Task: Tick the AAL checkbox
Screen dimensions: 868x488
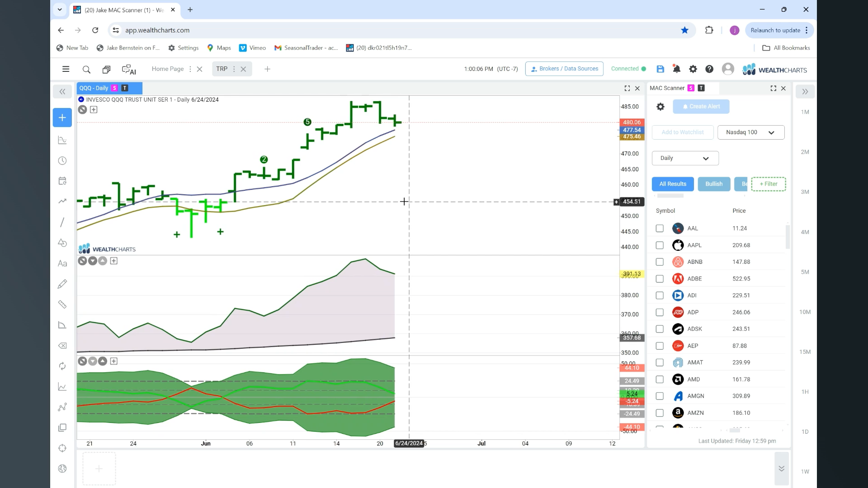Action: (x=660, y=228)
